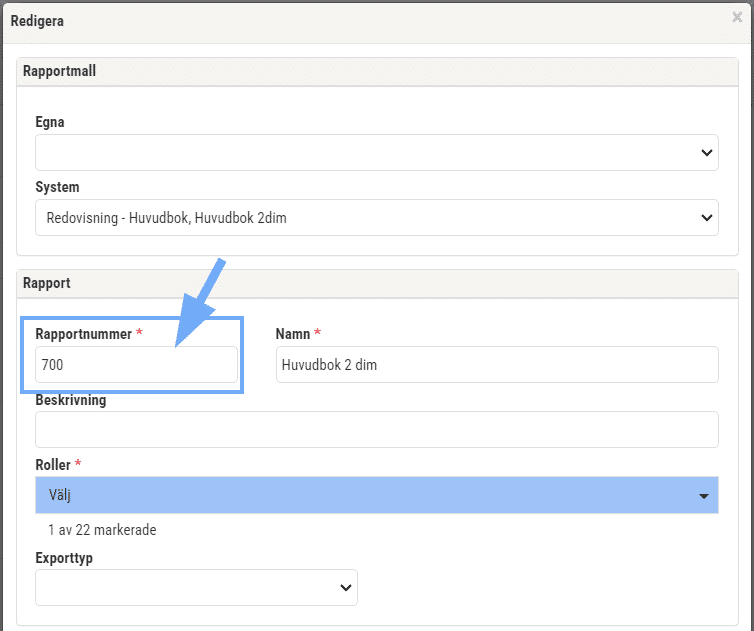Click the Rapportnummer field containing 700
754x631 pixels.
point(136,365)
